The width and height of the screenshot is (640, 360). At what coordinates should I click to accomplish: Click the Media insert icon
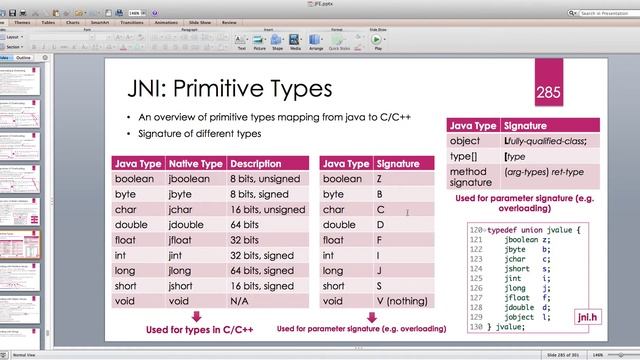[294, 42]
